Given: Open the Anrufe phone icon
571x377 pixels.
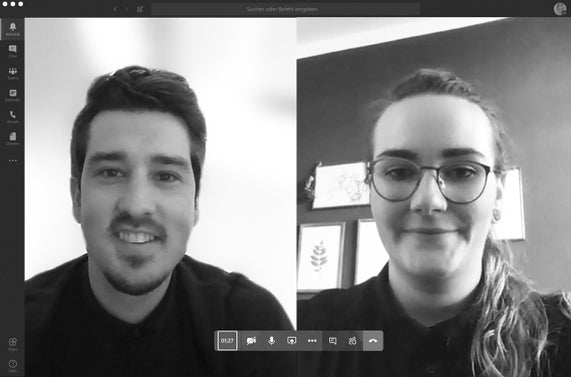Looking at the screenshot, I should 12,117.
